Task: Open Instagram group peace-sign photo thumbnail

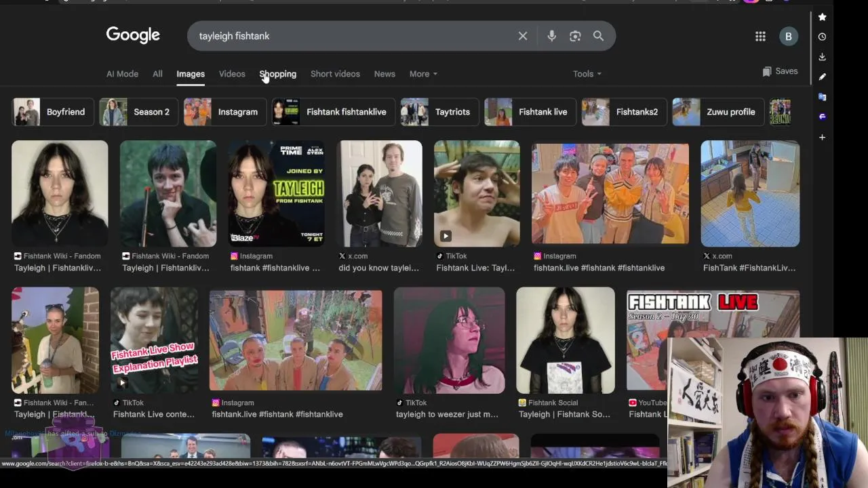Action: [x=610, y=193]
